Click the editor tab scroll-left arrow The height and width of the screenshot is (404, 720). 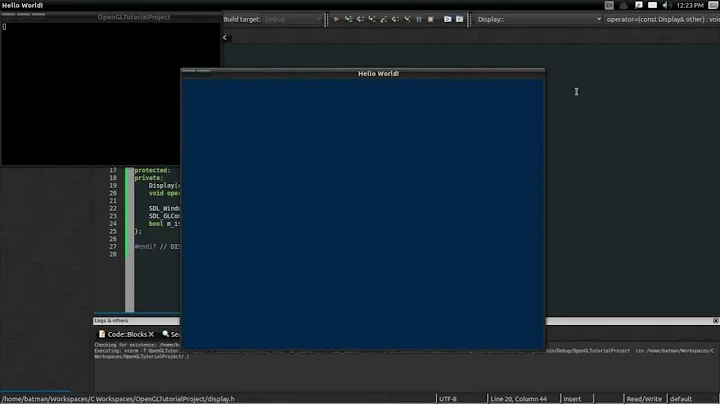tap(225, 38)
